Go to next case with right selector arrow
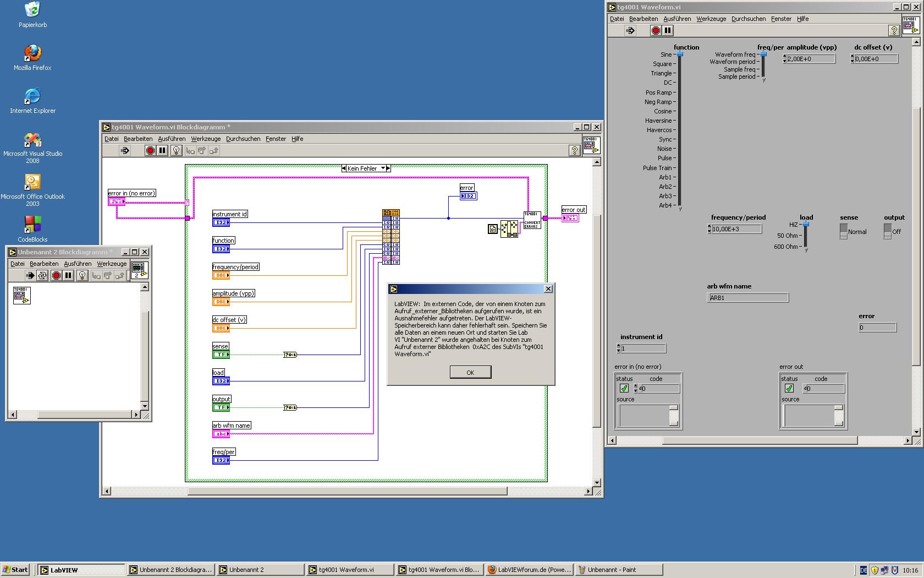The height and width of the screenshot is (578, 924). tap(388, 168)
